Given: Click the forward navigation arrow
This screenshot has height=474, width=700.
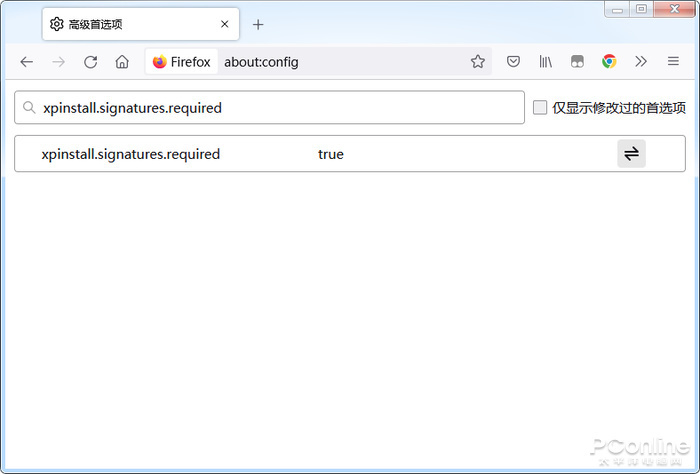Looking at the screenshot, I should click(58, 62).
